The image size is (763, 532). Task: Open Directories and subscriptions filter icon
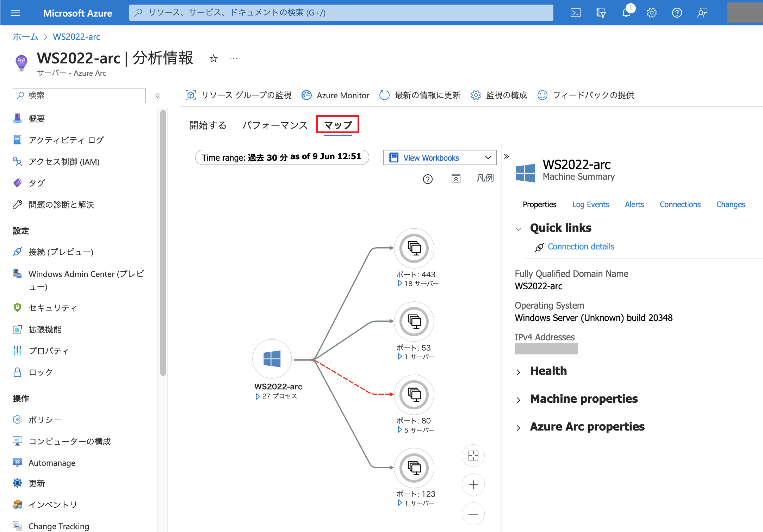(x=601, y=13)
